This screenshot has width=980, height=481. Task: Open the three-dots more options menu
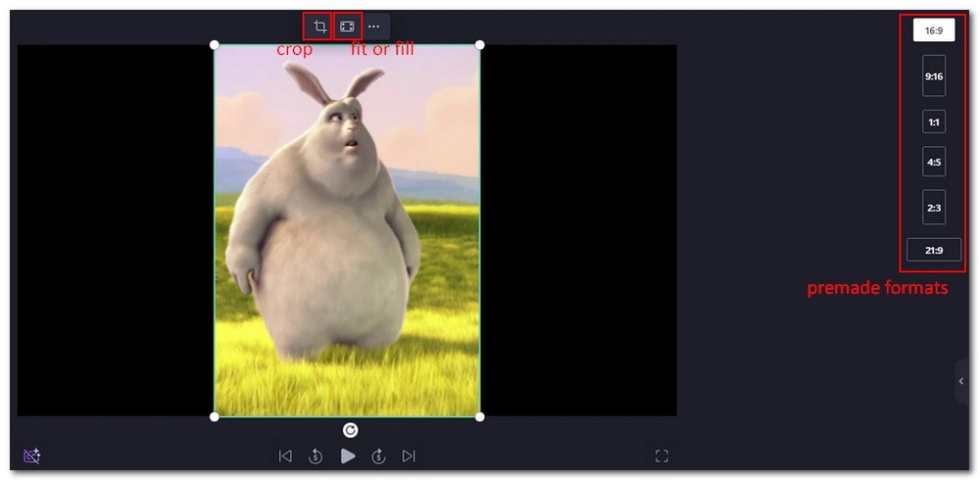[373, 26]
